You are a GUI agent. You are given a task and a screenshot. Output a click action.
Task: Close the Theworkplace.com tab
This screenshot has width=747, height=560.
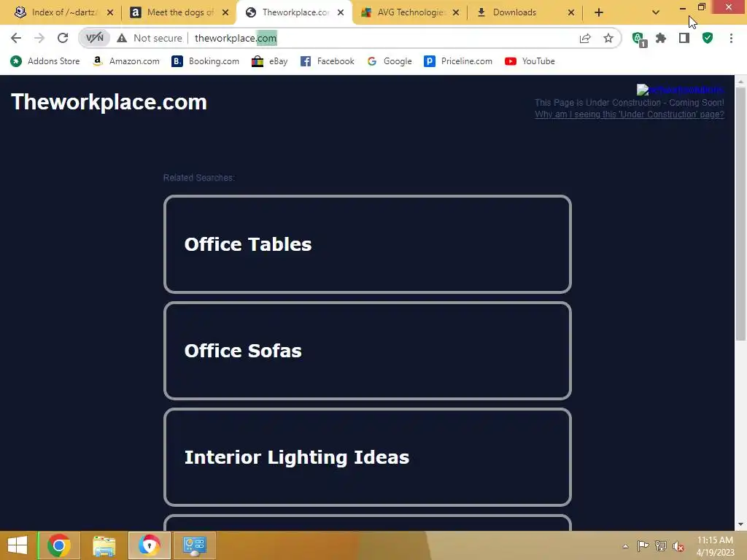click(x=341, y=13)
